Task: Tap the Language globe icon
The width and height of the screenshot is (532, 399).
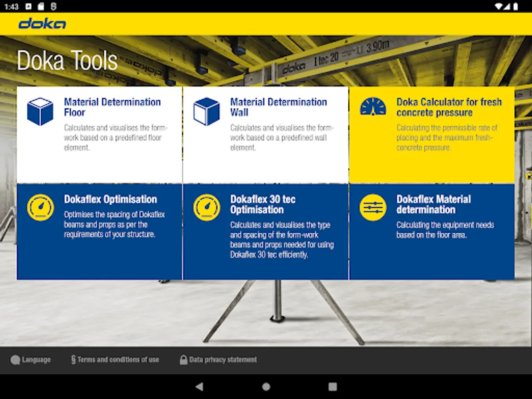Action: 16,360
